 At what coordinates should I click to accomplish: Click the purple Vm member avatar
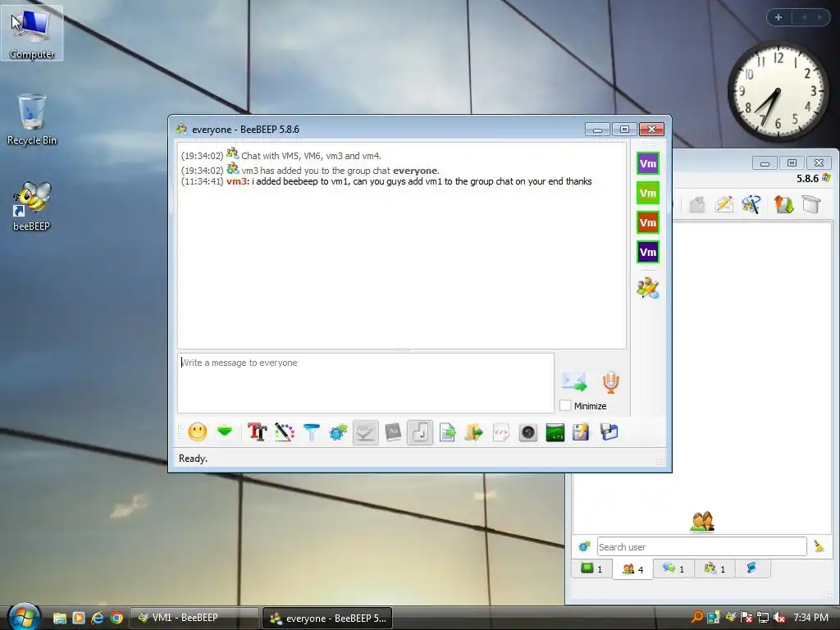(648, 163)
